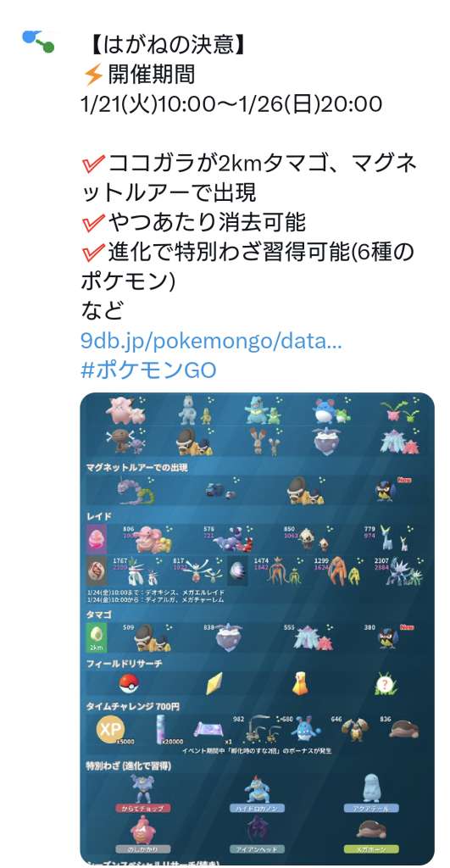Tap the green 2km egg icon
The width and height of the screenshot is (450, 868).
96,637
